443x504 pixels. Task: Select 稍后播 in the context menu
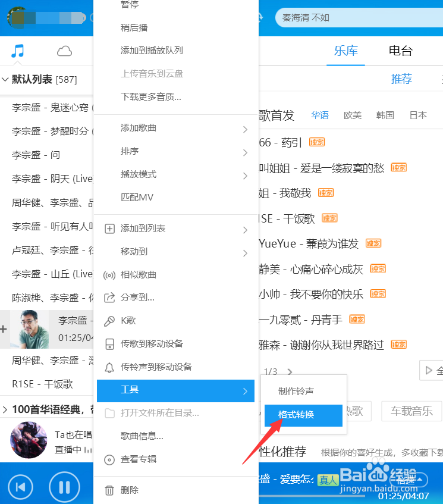(134, 27)
